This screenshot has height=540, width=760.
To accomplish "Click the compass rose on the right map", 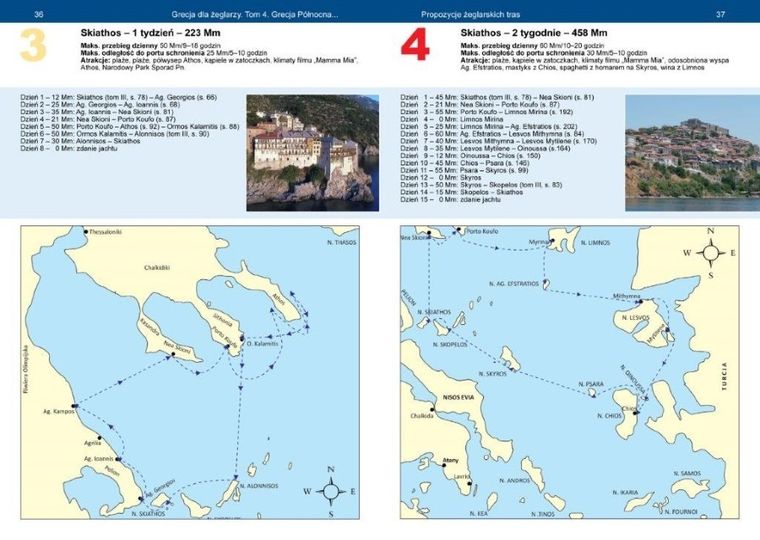I will tap(710, 254).
